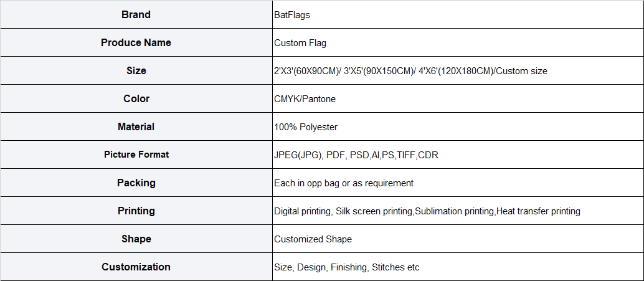Click the Printing label cell
The image size is (644, 281).
click(136, 211)
